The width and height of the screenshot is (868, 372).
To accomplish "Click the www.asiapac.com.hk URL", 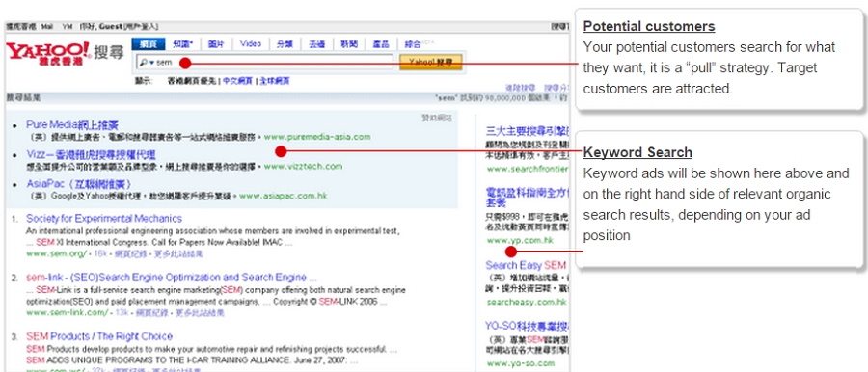I will [284, 196].
